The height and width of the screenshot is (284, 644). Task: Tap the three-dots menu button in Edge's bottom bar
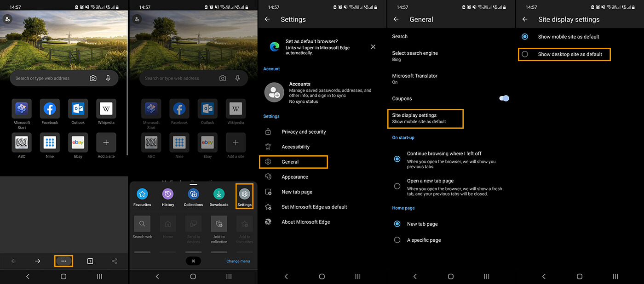[64, 261]
